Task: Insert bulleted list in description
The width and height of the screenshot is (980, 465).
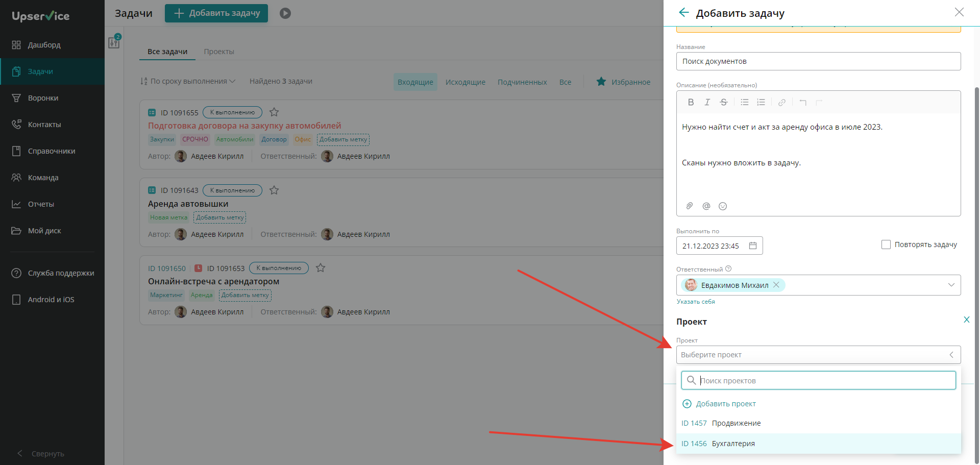Action: coord(745,102)
